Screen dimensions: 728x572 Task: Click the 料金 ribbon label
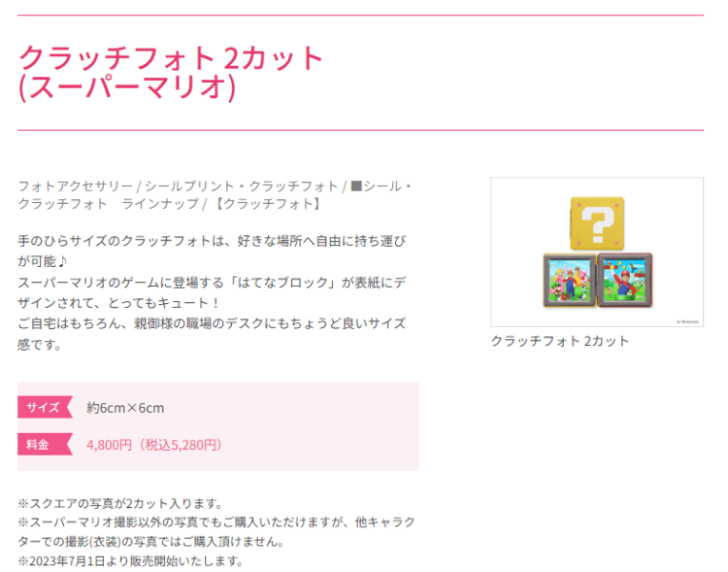pyautogui.click(x=45, y=445)
